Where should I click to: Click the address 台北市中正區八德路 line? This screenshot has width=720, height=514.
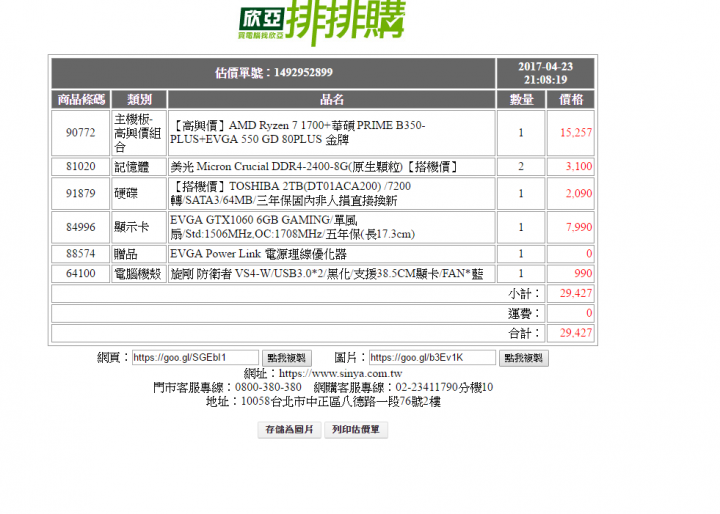pyautogui.click(x=323, y=402)
